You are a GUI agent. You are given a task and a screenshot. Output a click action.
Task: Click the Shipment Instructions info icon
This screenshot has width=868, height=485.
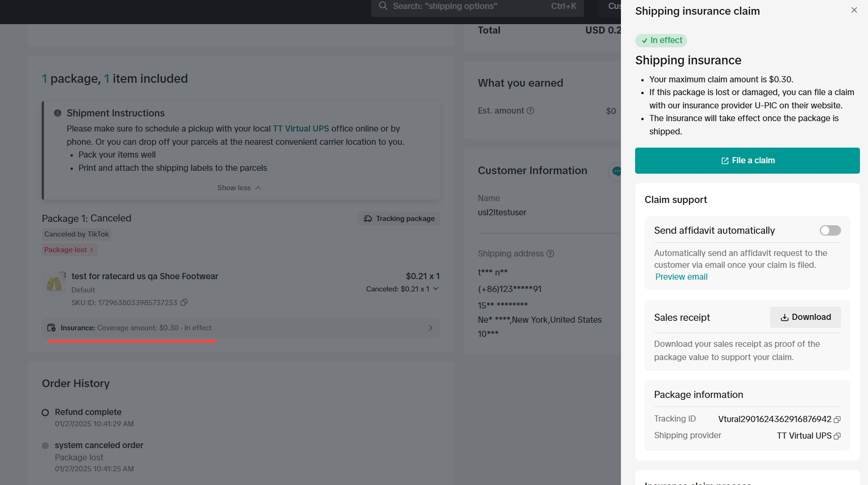pos(58,113)
